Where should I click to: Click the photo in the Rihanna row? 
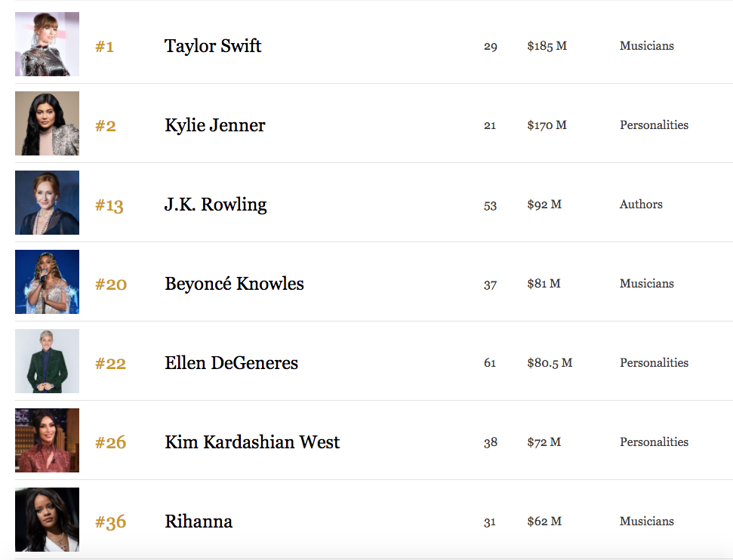click(x=47, y=520)
